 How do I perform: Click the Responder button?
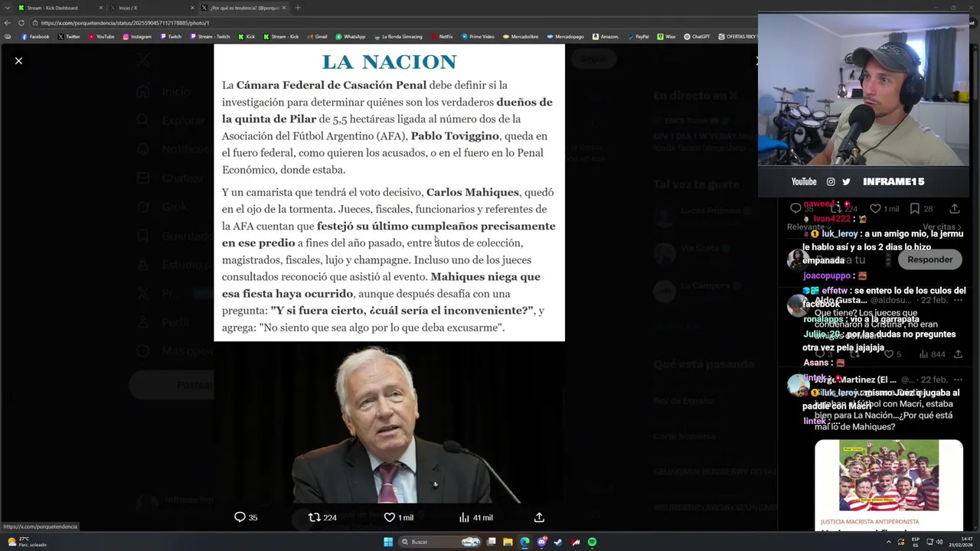[929, 259]
